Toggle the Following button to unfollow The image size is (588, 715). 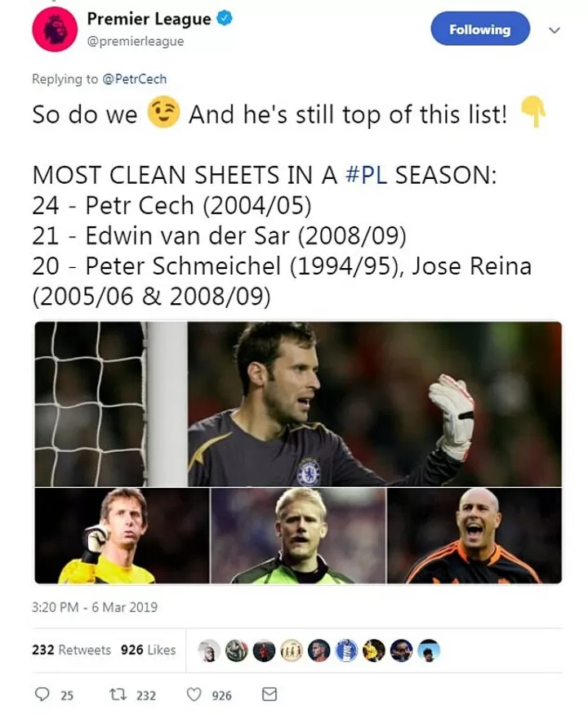(x=479, y=29)
